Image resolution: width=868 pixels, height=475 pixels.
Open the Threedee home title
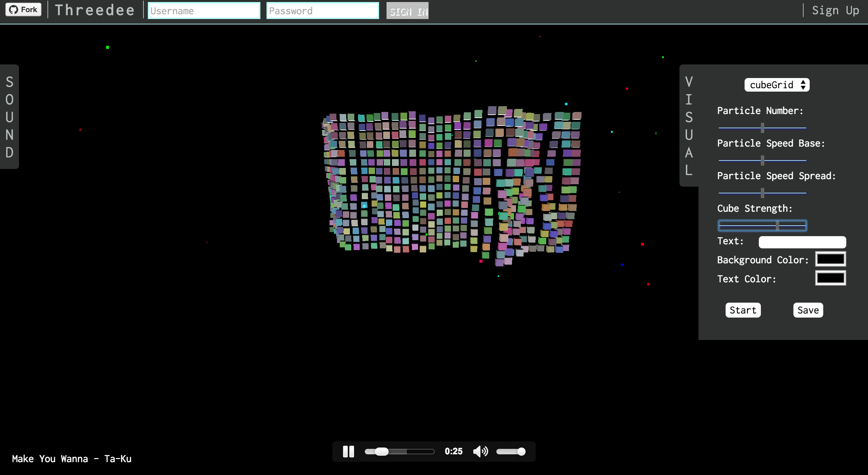click(95, 10)
